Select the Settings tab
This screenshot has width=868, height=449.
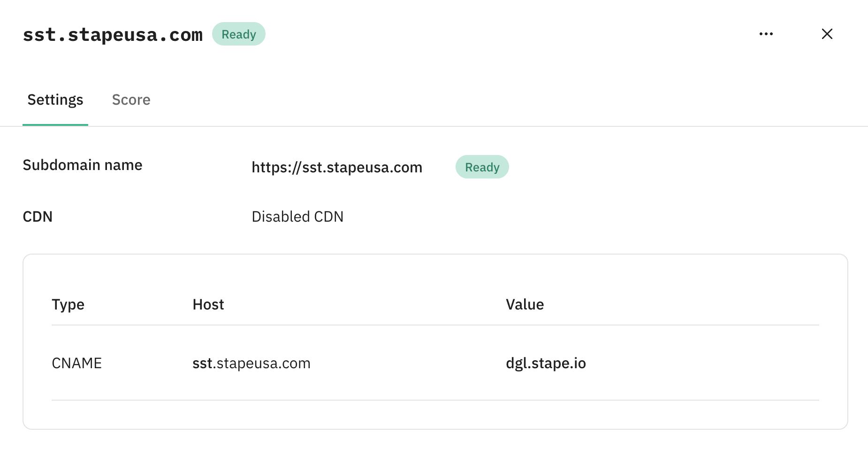pyautogui.click(x=55, y=100)
